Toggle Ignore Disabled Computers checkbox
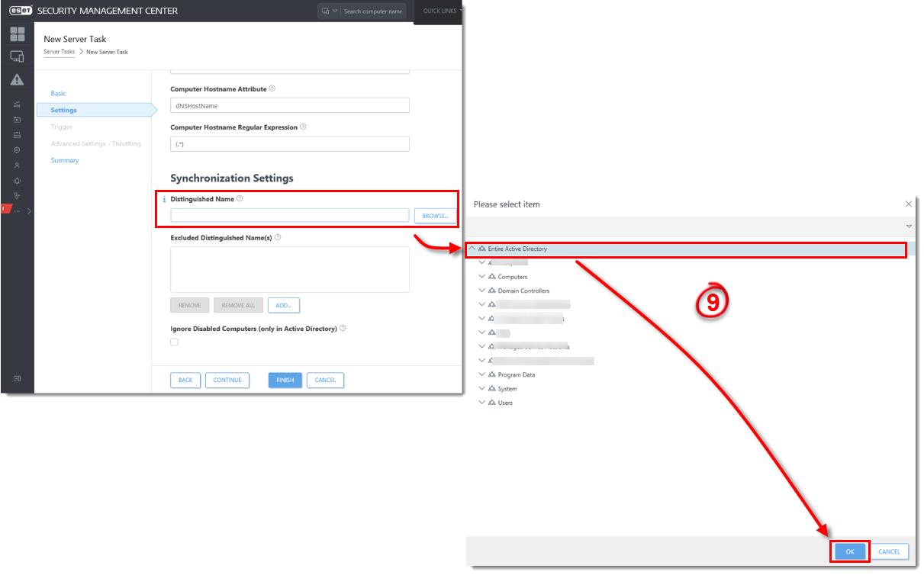The width and height of the screenshot is (924, 575). coord(174,342)
